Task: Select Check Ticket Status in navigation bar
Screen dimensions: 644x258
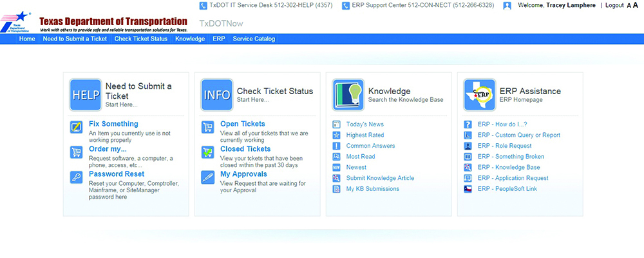Action: (141, 39)
